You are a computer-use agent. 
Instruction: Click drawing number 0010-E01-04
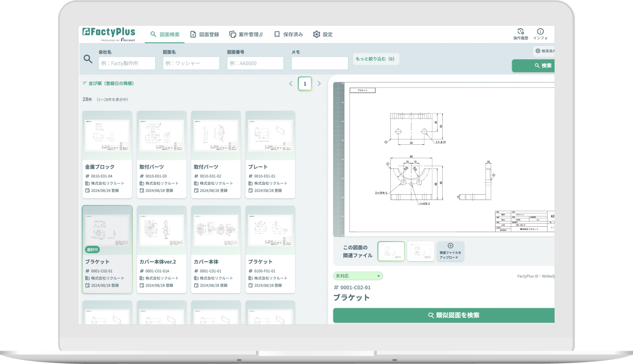coord(102,176)
